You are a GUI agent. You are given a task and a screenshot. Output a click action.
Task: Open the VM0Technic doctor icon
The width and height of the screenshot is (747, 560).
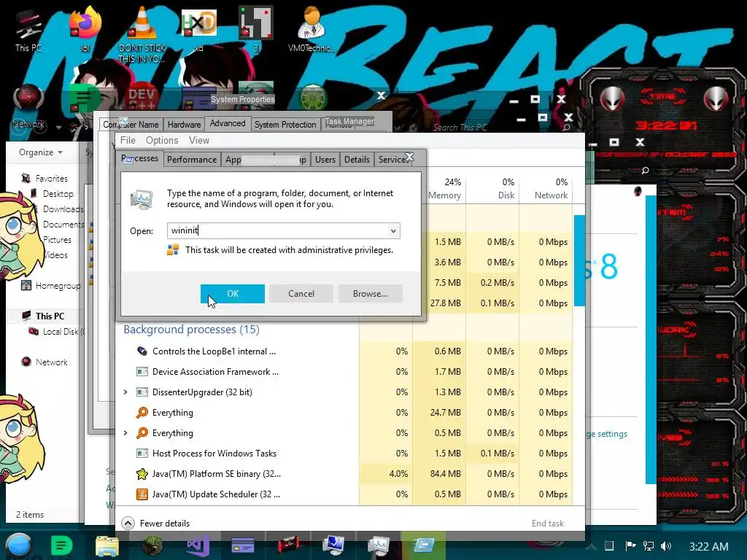(x=311, y=28)
